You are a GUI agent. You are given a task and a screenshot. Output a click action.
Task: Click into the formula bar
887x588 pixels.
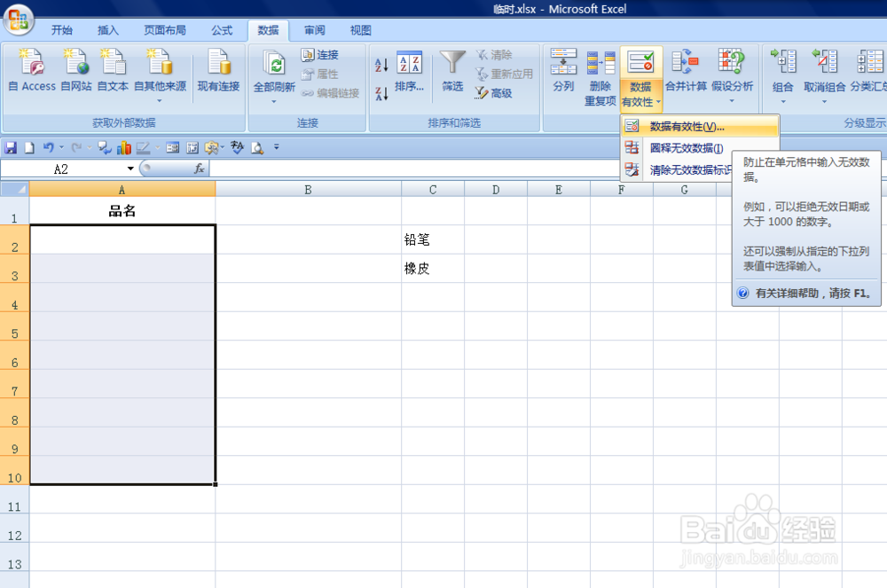click(413, 169)
